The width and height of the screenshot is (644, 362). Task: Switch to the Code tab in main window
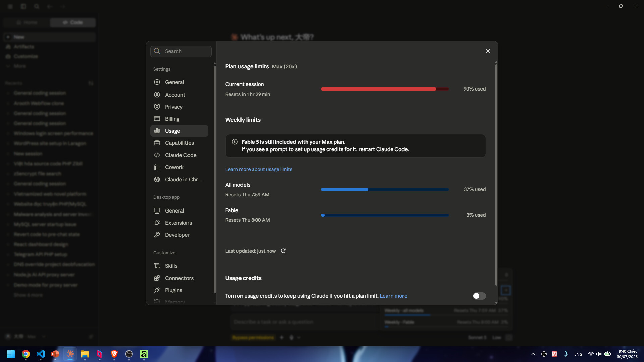(73, 22)
